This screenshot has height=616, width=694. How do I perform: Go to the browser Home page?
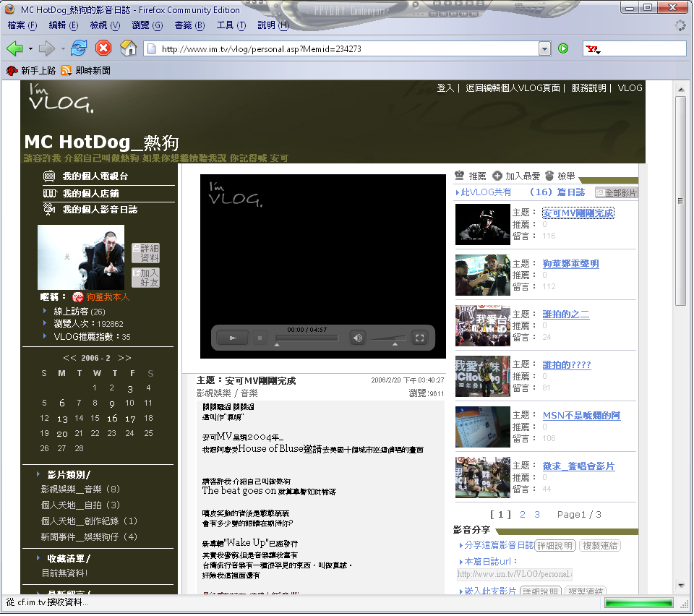click(128, 48)
